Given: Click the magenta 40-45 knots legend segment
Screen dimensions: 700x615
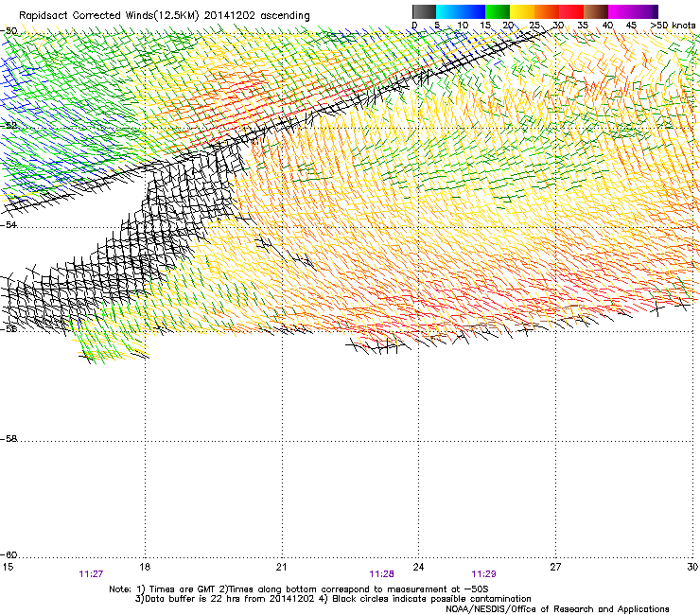Looking at the screenshot, I should (621, 11).
